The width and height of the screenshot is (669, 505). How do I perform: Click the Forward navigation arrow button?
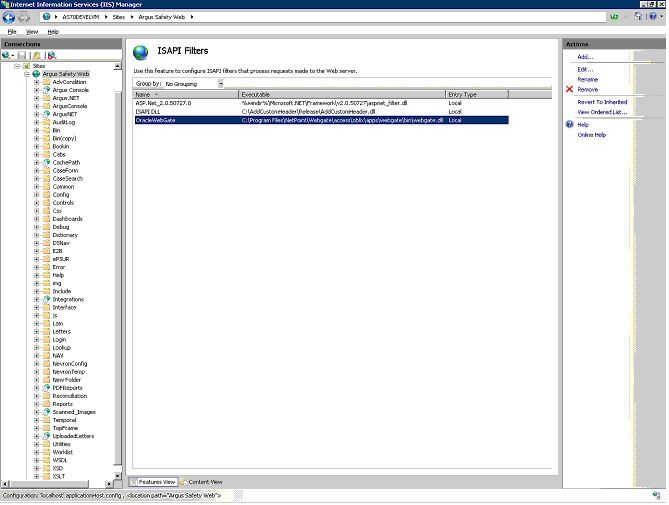click(x=24, y=17)
